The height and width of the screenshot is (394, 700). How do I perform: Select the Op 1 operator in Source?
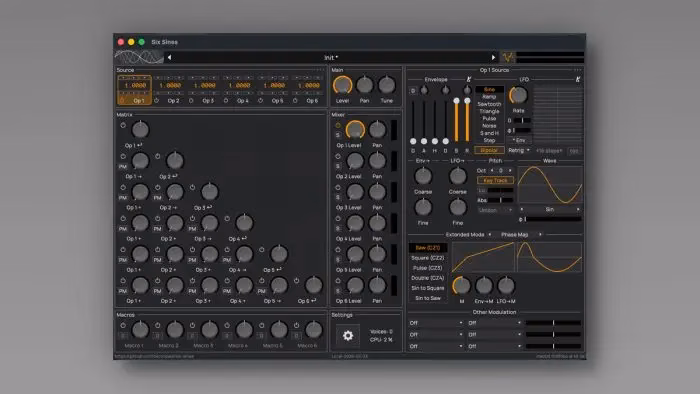tap(134, 90)
